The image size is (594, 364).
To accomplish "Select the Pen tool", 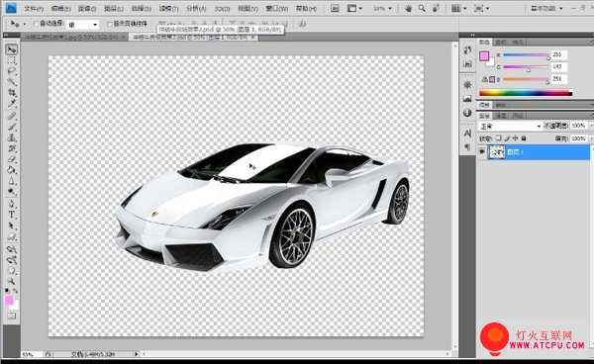I will (12, 205).
